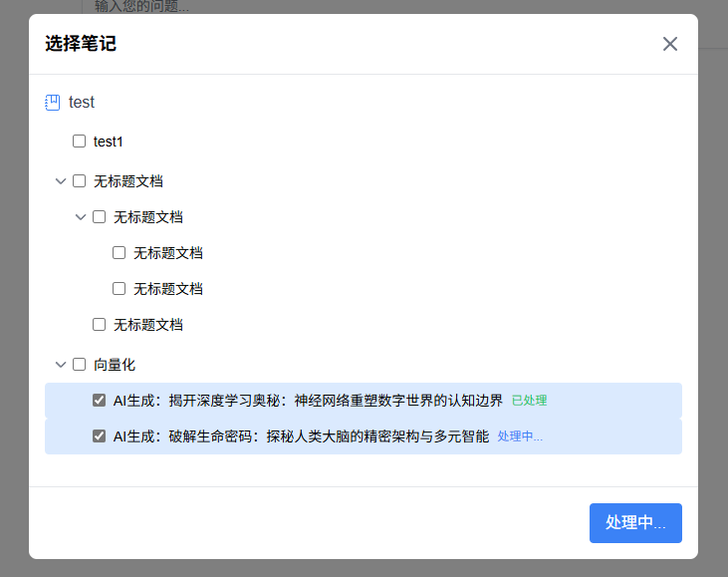Check the second deepest-level 无标题文档 checkbox
This screenshot has height=577, width=728.
pos(120,289)
